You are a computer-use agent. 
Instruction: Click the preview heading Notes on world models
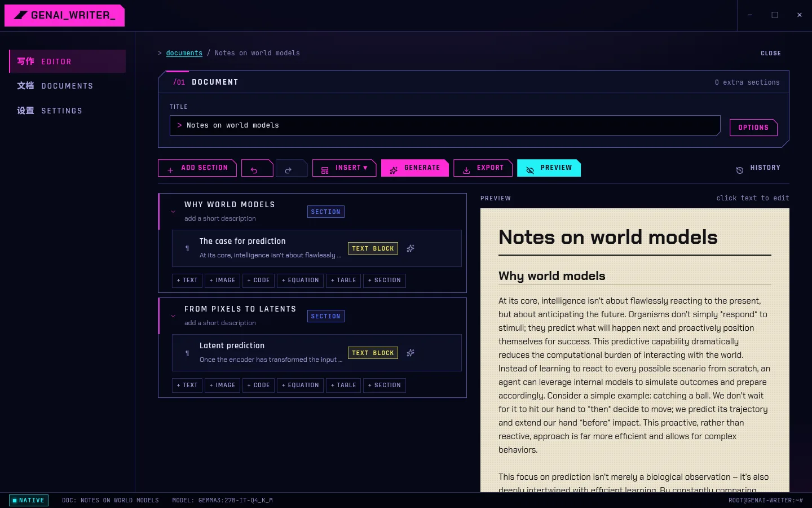pos(608,237)
